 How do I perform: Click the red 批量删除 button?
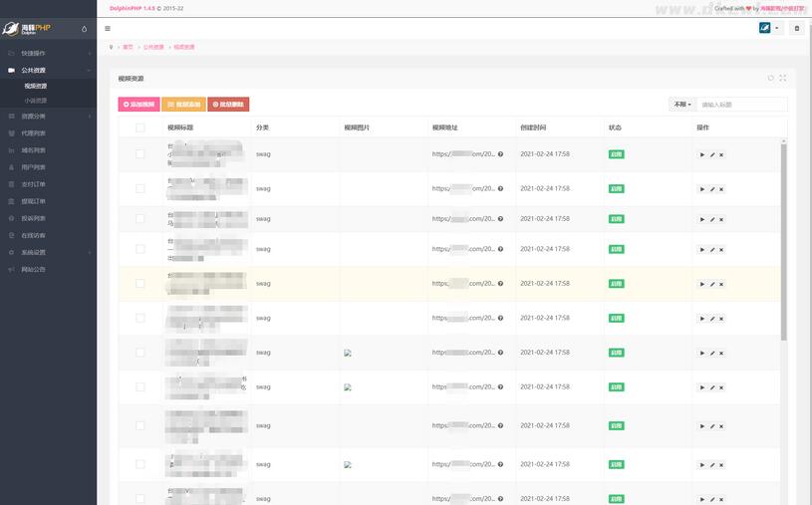(x=228, y=104)
